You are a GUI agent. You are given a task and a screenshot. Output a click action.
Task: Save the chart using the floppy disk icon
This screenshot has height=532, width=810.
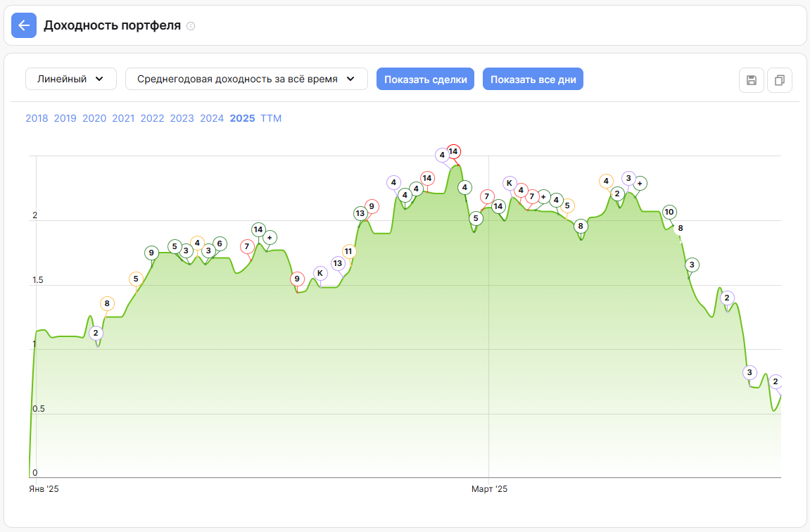coord(752,80)
